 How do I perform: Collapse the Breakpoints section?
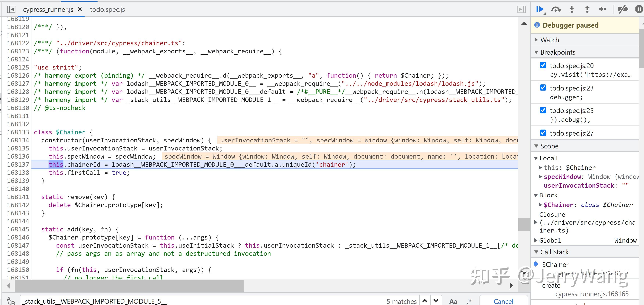557,52
